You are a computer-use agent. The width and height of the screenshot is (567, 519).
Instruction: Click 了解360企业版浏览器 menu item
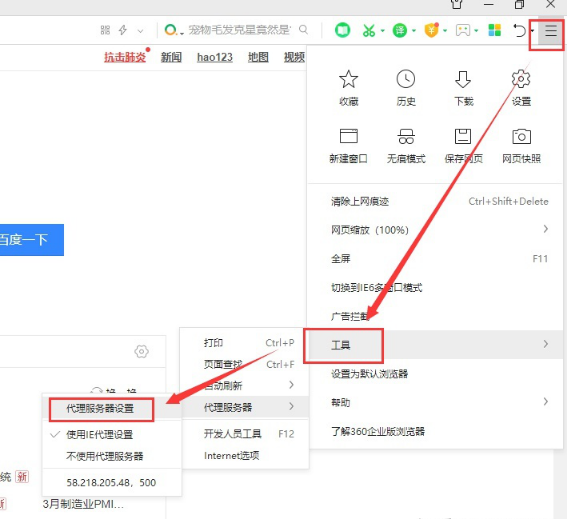pyautogui.click(x=436, y=431)
